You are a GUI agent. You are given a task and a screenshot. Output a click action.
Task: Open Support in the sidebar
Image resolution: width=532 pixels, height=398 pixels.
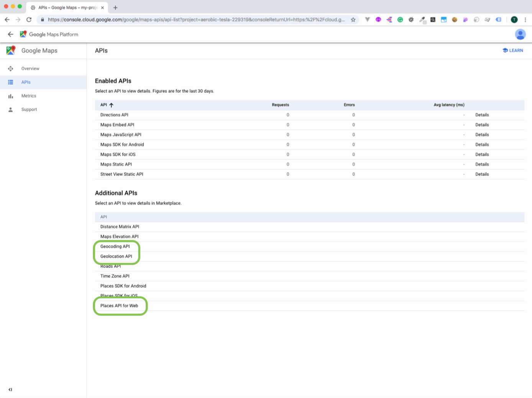point(29,110)
